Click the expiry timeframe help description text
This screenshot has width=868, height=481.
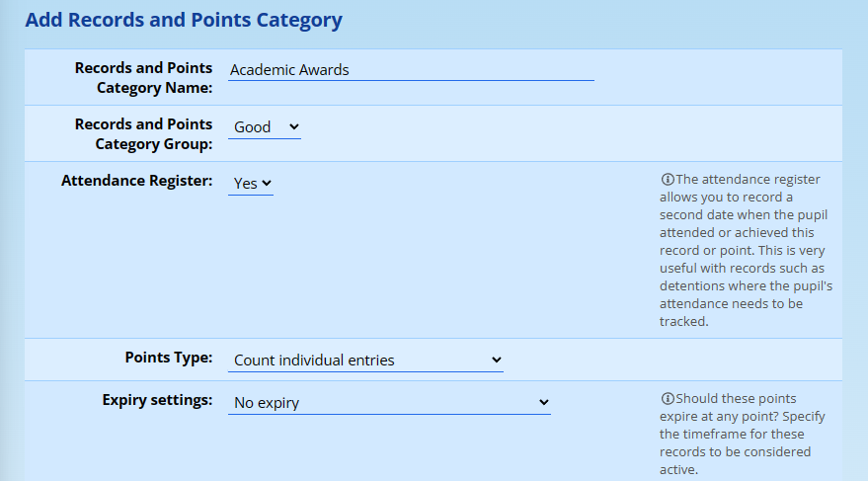tap(736, 435)
